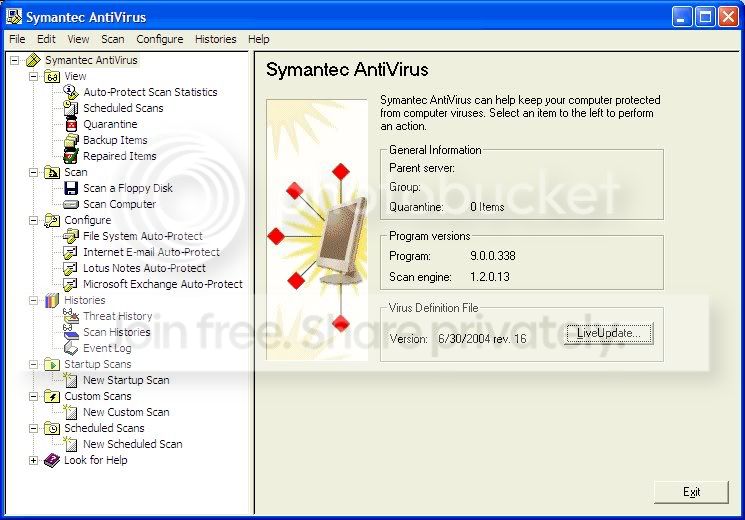
Task: Click the Event Log icon
Action: 71,348
